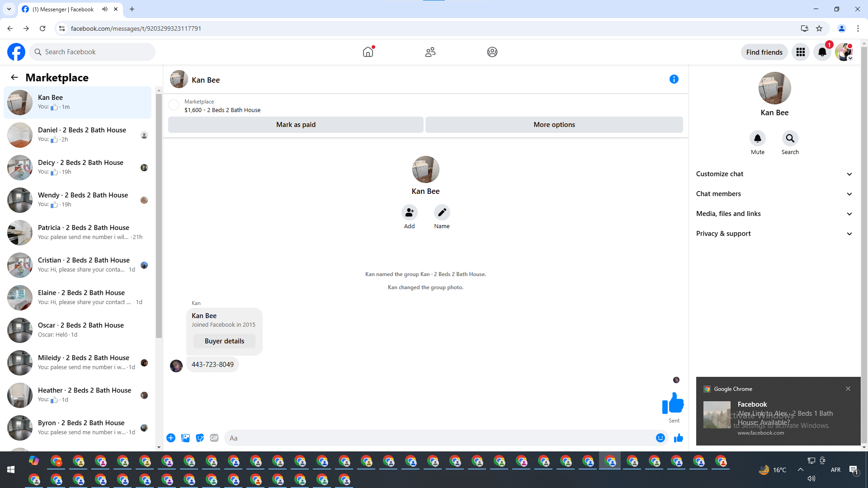868x488 pixels.
Task: Click the Mute bell icon
Action: (757, 138)
